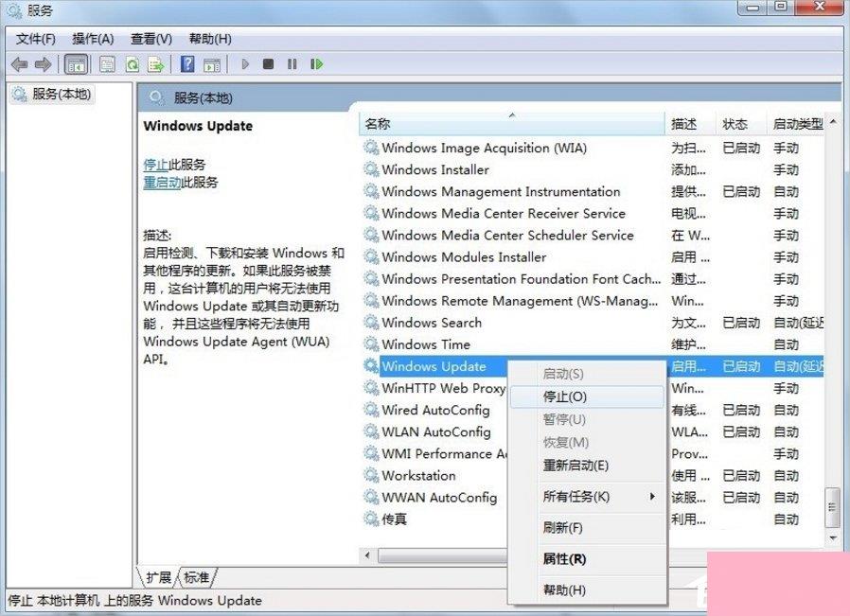Choose 刷新(F) in context menu

[587, 527]
